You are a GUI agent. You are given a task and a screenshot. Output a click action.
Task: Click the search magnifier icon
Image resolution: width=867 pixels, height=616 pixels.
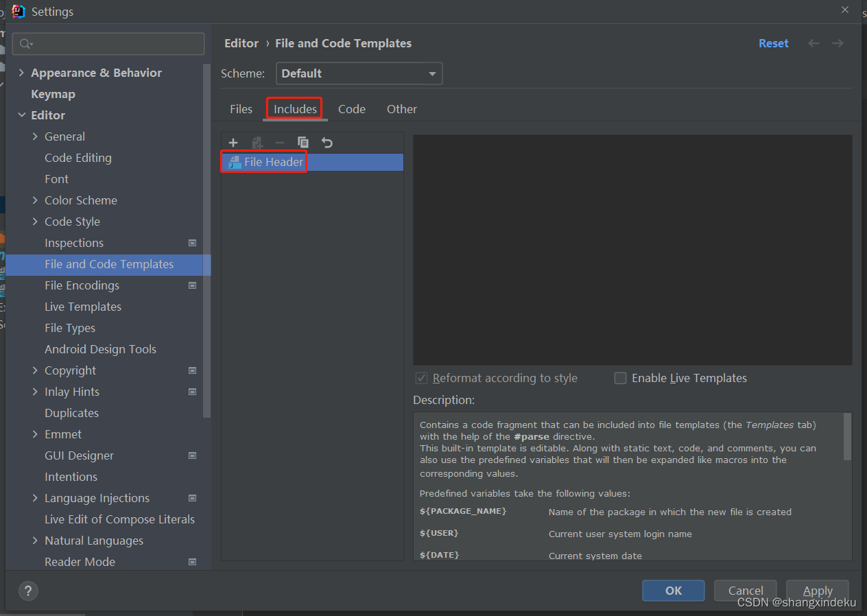tap(25, 44)
